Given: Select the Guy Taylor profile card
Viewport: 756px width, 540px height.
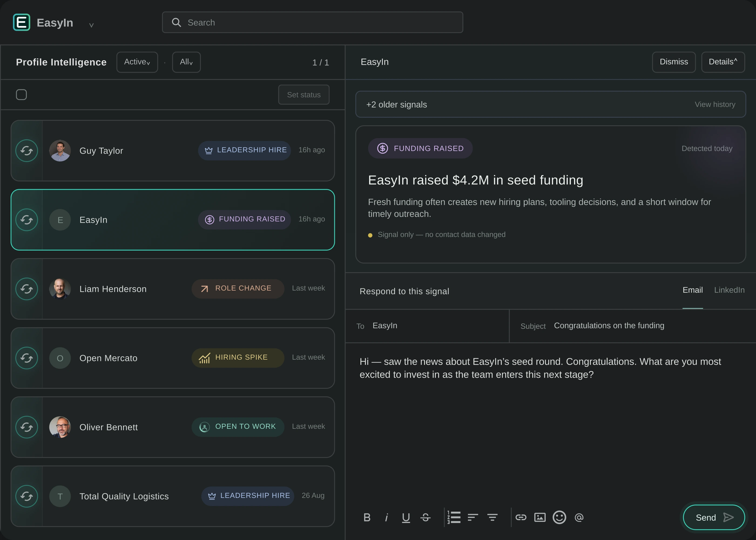Looking at the screenshot, I should 173,151.
